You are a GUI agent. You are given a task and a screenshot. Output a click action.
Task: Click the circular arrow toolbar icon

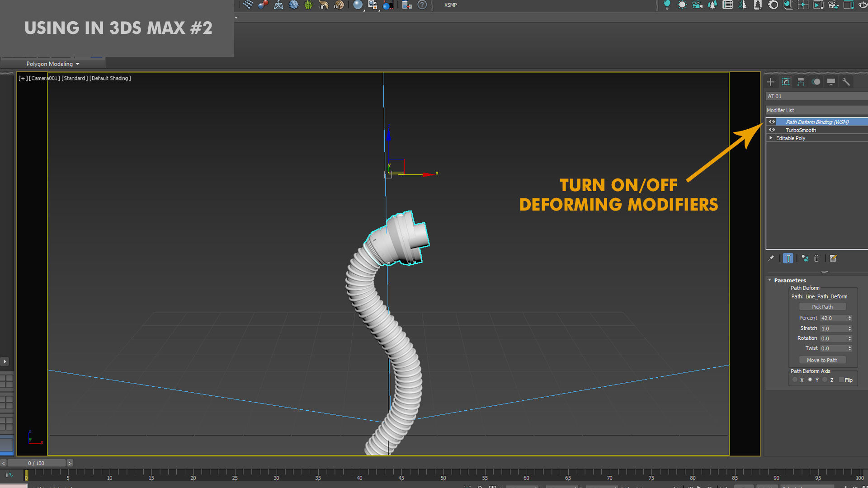773,5
